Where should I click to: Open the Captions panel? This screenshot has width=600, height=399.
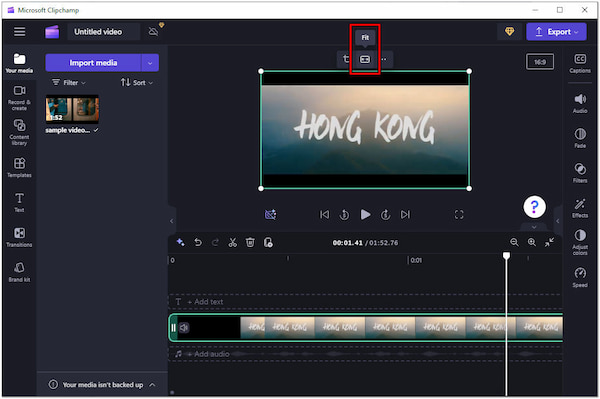[580, 64]
